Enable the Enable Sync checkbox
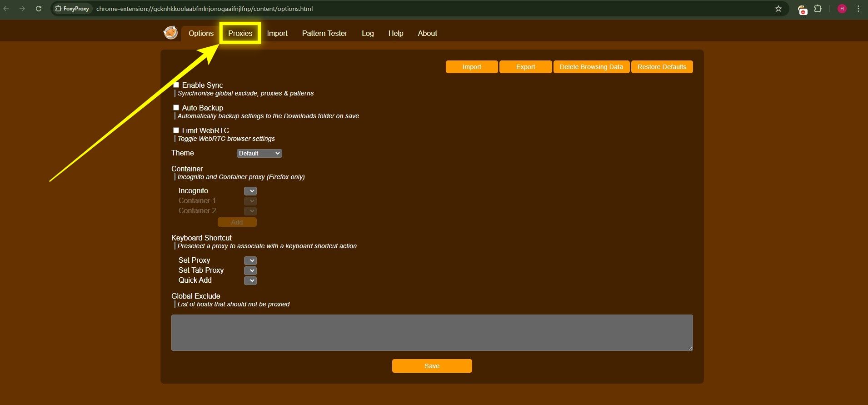 (x=176, y=85)
